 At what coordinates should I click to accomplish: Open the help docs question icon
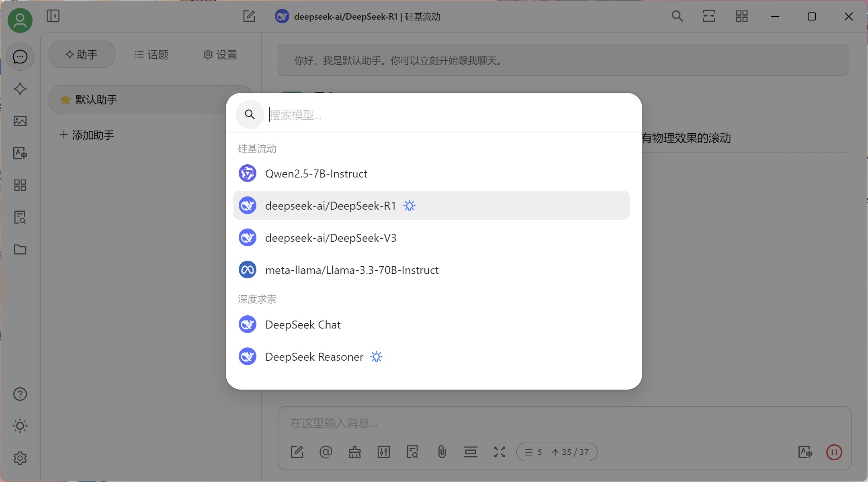[x=20, y=394]
